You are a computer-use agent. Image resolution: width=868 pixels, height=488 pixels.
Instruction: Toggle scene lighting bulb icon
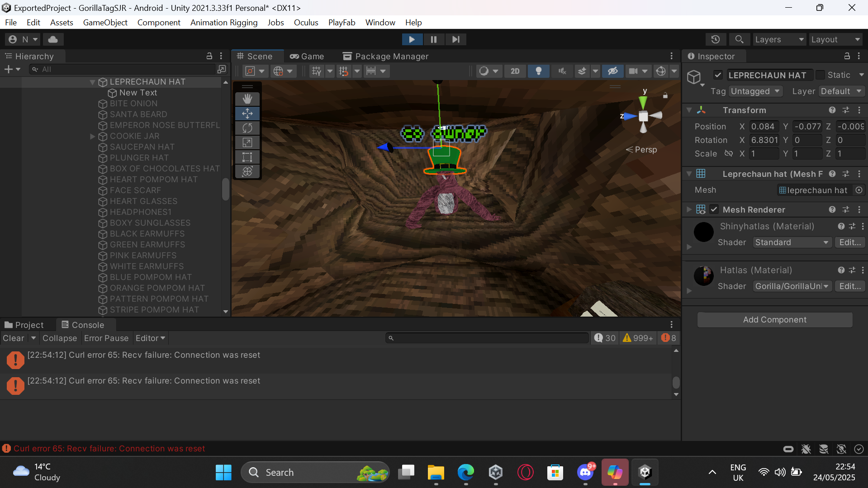tap(538, 71)
